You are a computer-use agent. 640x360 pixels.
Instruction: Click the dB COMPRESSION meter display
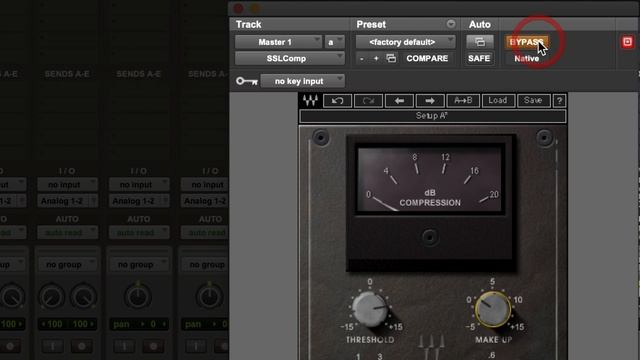[x=429, y=180]
